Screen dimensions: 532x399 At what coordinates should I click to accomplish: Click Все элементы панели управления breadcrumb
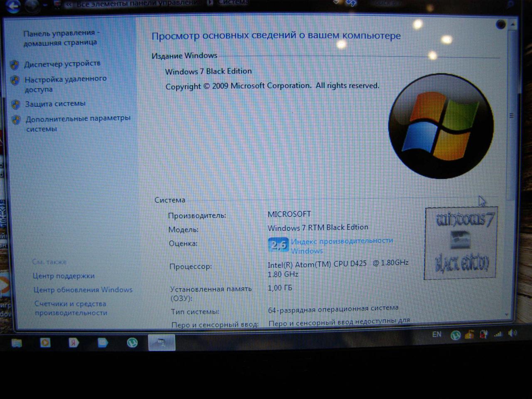click(138, 4)
